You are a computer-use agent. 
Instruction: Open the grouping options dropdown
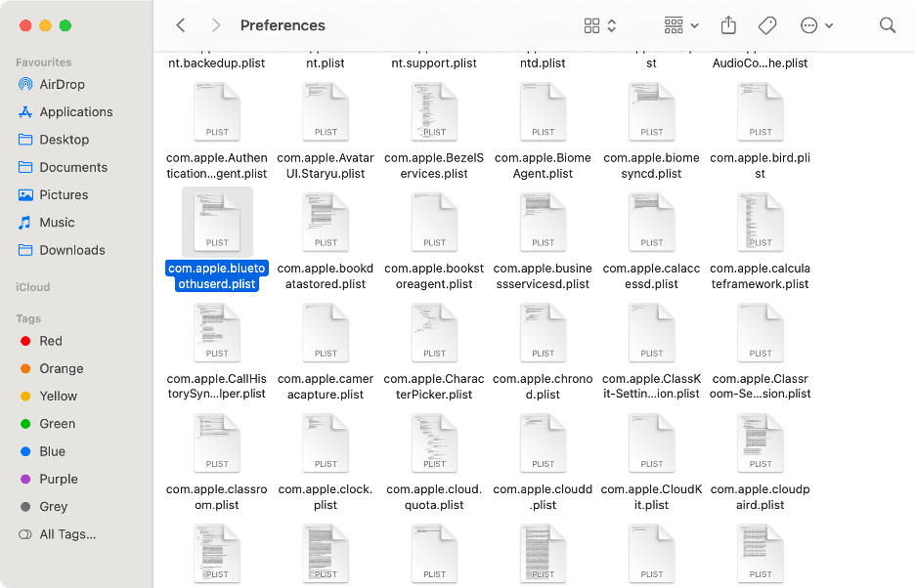tap(679, 25)
